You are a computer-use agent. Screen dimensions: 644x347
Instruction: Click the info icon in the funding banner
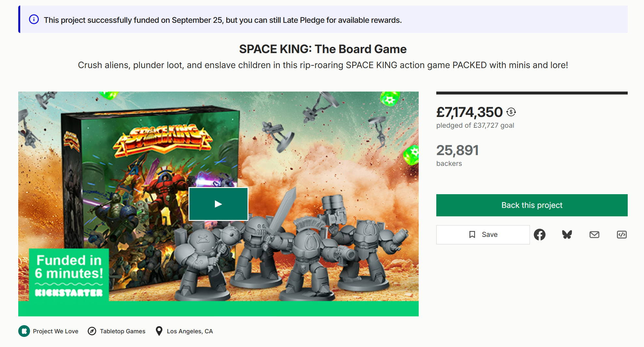[x=34, y=19]
